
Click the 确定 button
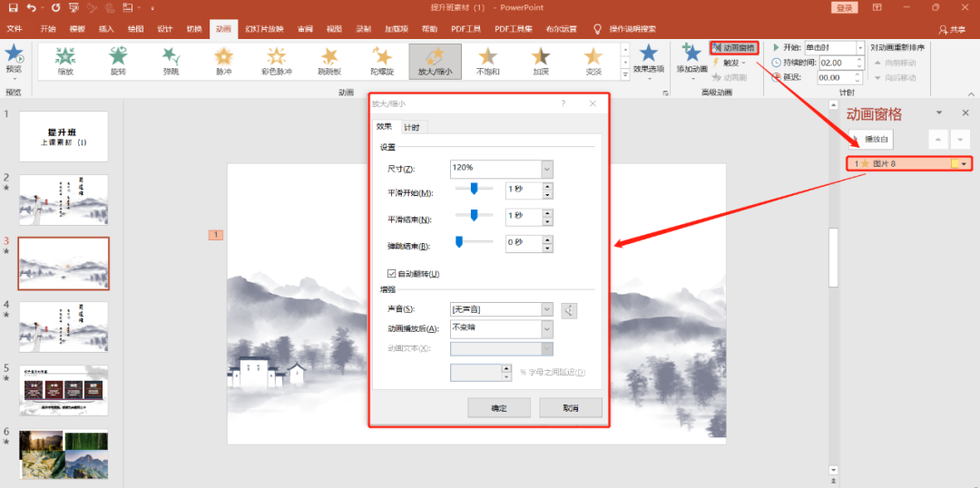coord(499,408)
